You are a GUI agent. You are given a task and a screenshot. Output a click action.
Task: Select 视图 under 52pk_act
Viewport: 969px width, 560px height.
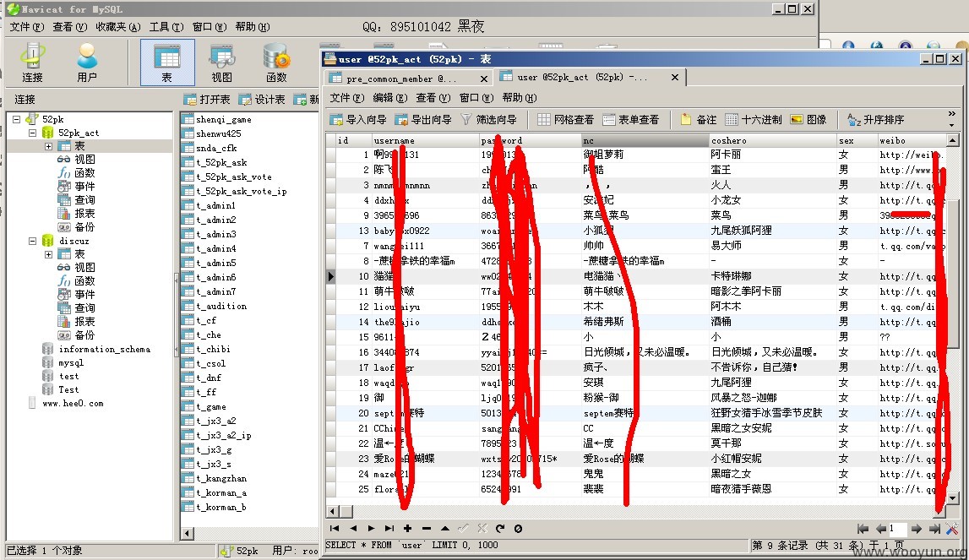point(84,160)
